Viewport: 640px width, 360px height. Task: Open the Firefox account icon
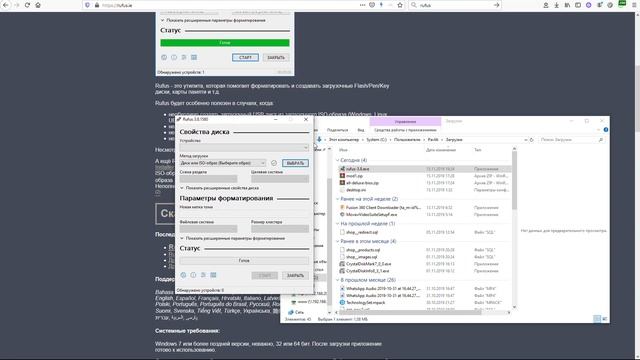point(546,5)
